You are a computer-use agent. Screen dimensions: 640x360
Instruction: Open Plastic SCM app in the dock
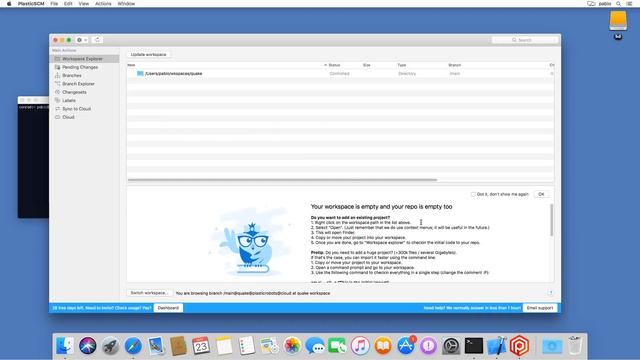point(519,346)
